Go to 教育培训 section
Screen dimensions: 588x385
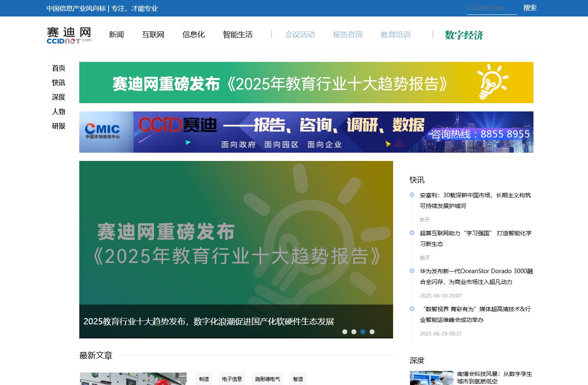point(396,35)
